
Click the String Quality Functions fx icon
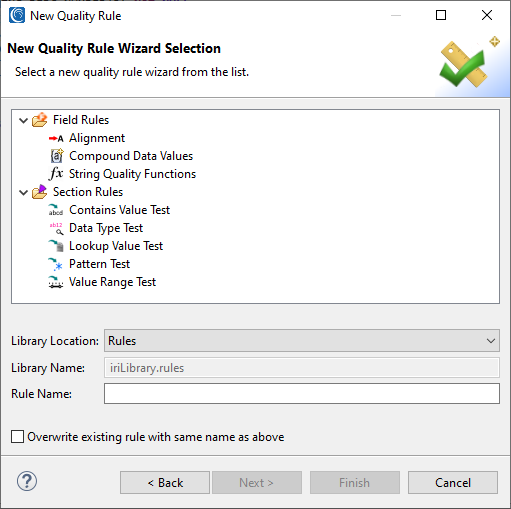(56, 174)
